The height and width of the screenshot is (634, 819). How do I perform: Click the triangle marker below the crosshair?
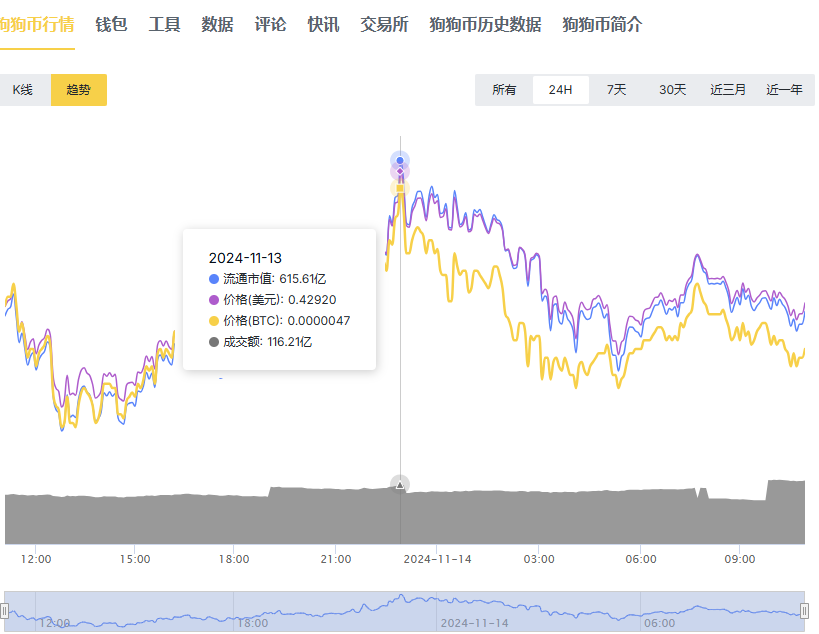click(401, 484)
